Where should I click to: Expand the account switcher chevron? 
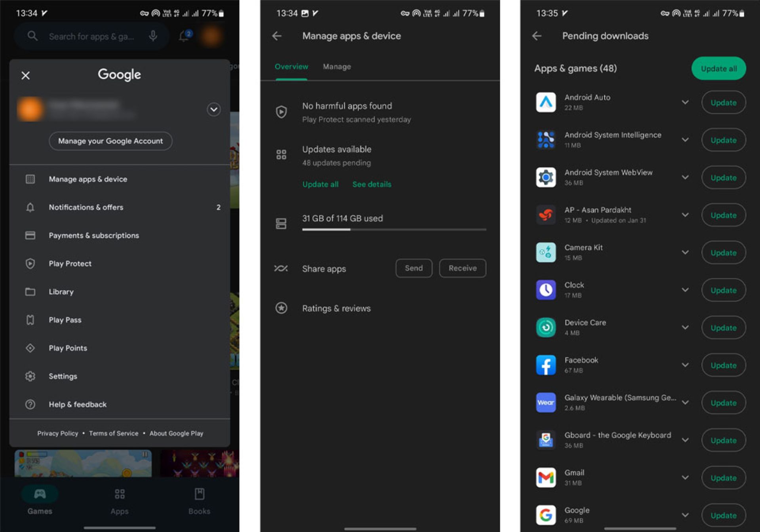point(214,109)
